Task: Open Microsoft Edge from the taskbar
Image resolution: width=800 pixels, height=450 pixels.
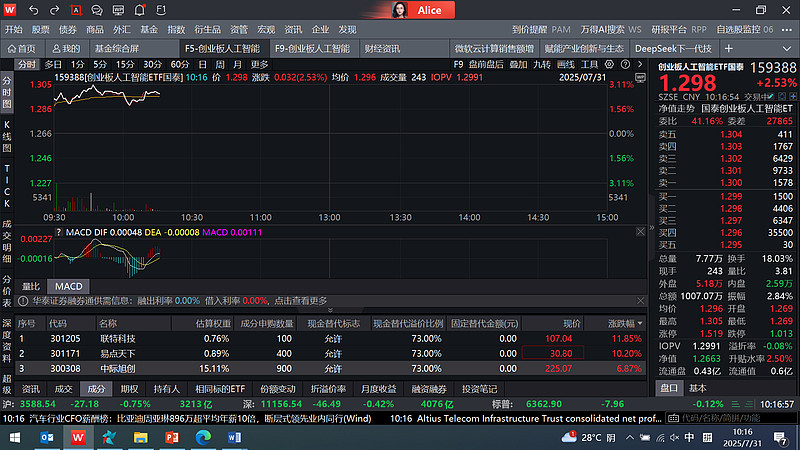Action: [203, 437]
